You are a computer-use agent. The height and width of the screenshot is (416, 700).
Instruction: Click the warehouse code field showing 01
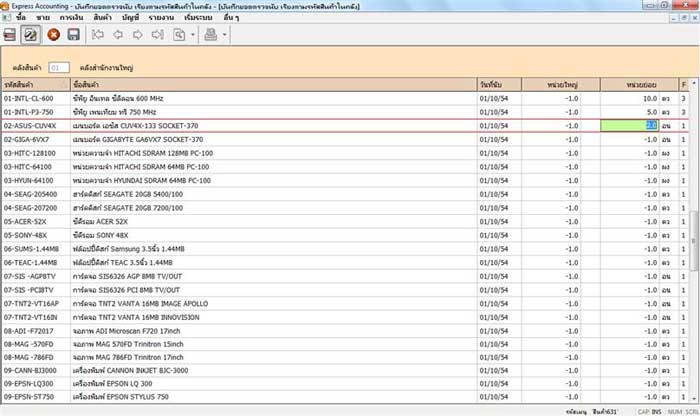click(x=59, y=68)
